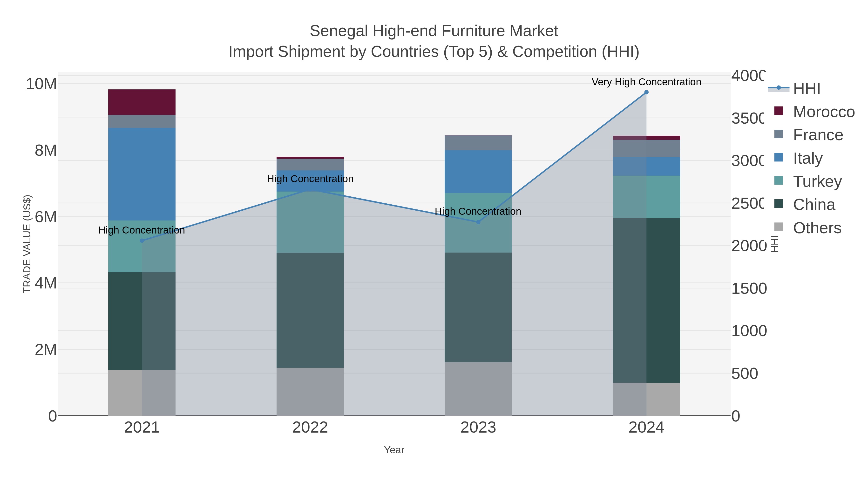This screenshot has height=488, width=868.
Task: Click the vertical HHI title on right axis
Action: pyautogui.click(x=775, y=244)
